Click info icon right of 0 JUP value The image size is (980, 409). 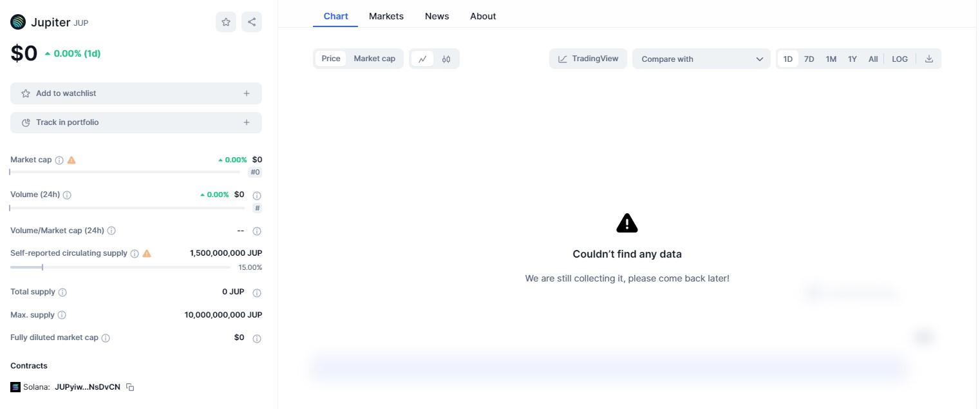point(257,293)
